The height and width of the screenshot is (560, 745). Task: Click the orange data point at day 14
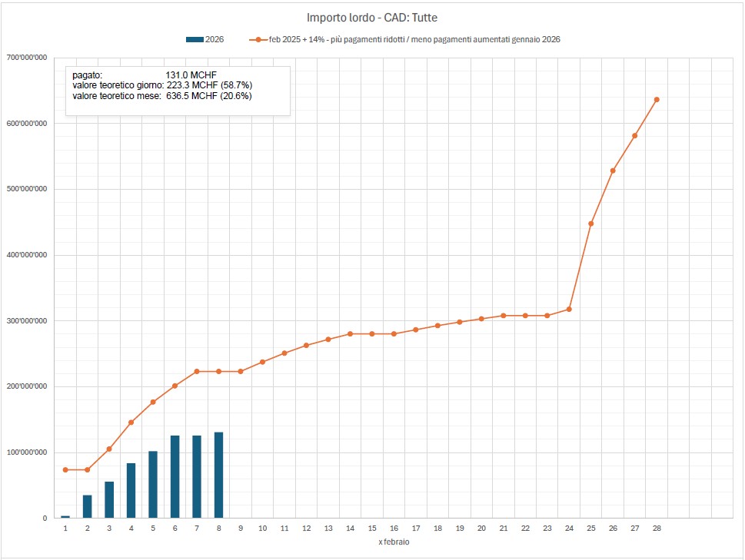(350, 333)
